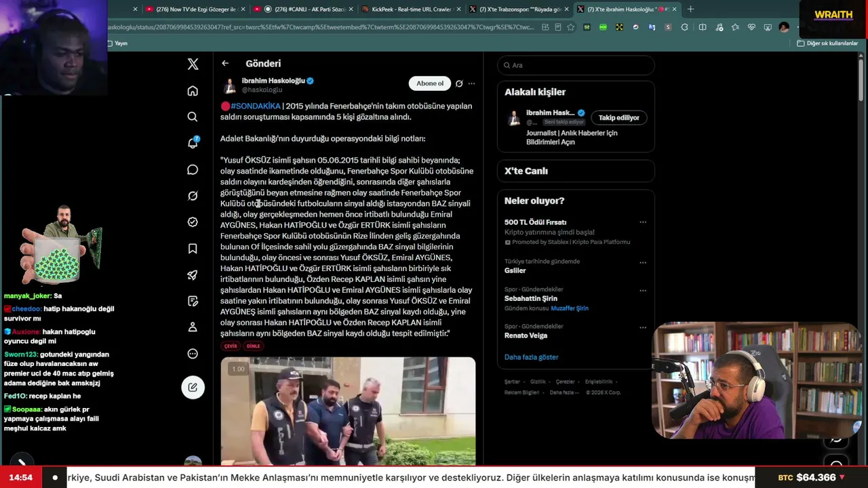
Task: Go back using the Gönderi arrow
Action: [x=225, y=63]
